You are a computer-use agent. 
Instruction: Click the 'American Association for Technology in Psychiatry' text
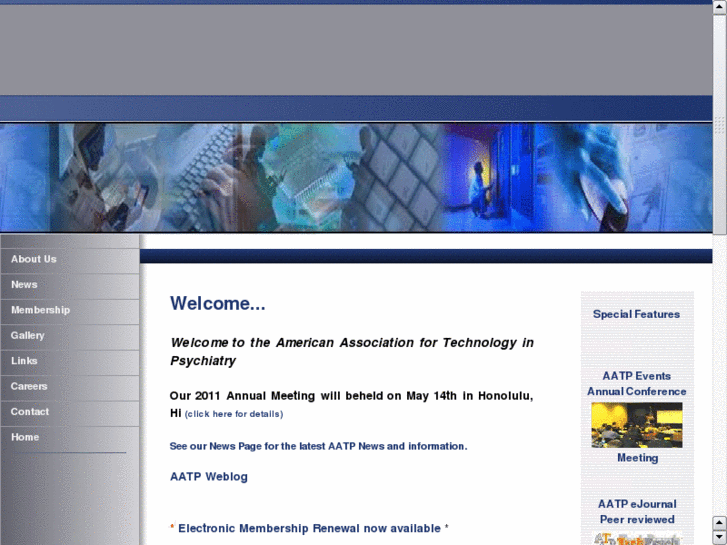[x=351, y=352]
